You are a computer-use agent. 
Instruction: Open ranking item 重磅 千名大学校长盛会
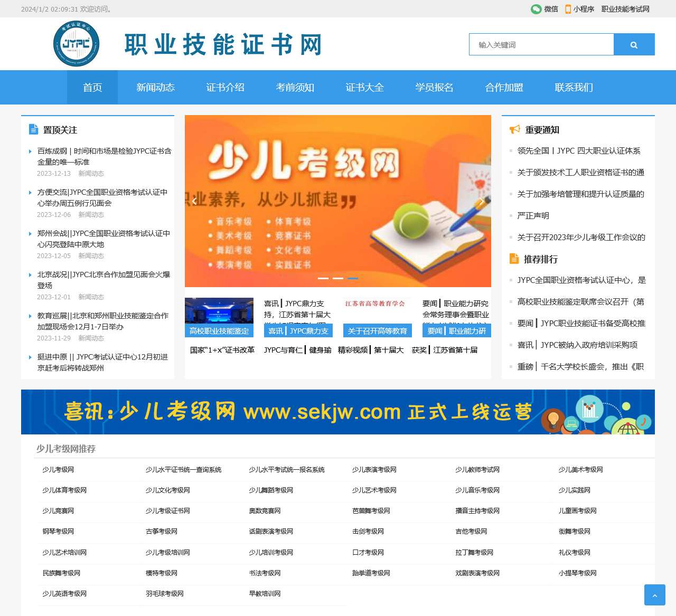point(581,366)
